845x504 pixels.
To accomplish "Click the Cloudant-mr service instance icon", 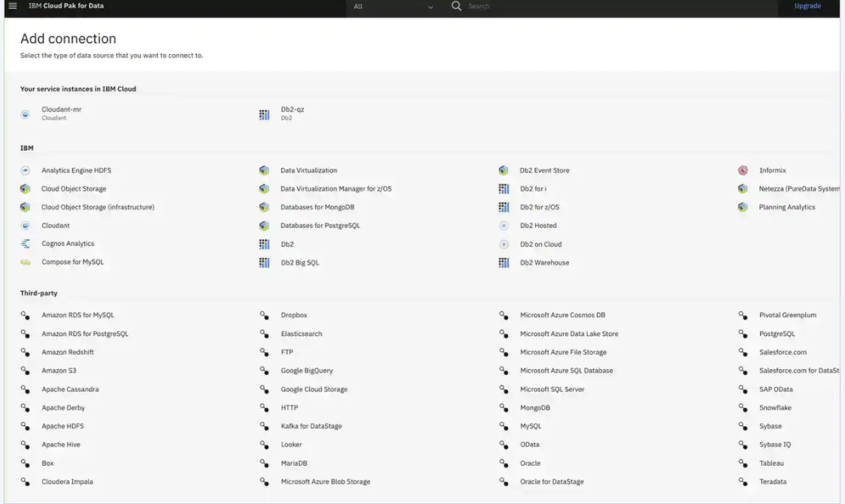I will point(26,114).
